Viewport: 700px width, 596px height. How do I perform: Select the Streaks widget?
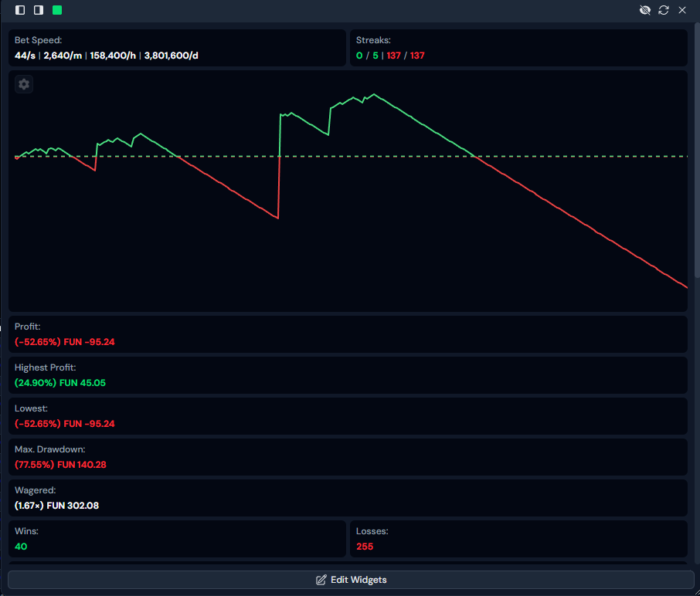tap(518, 48)
